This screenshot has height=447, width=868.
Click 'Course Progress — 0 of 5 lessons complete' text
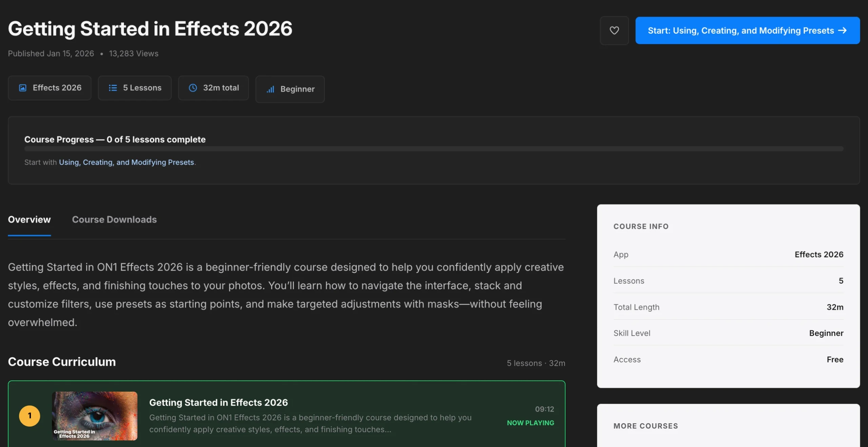(115, 139)
